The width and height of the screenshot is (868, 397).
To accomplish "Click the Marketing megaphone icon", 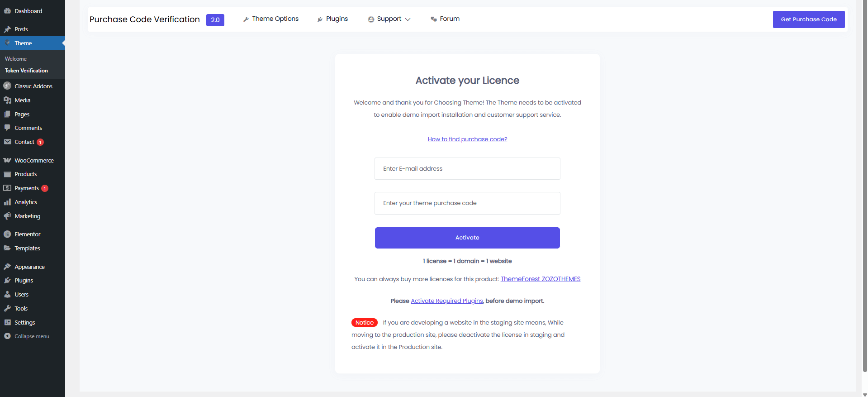I will pyautogui.click(x=7, y=216).
